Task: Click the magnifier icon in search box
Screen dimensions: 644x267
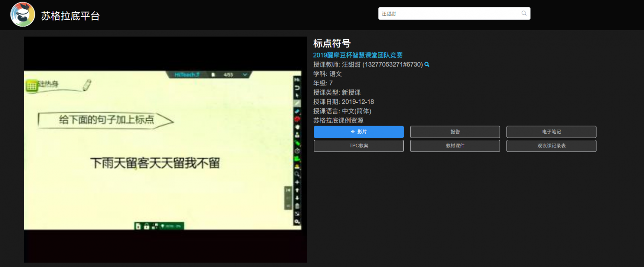Action: click(524, 13)
